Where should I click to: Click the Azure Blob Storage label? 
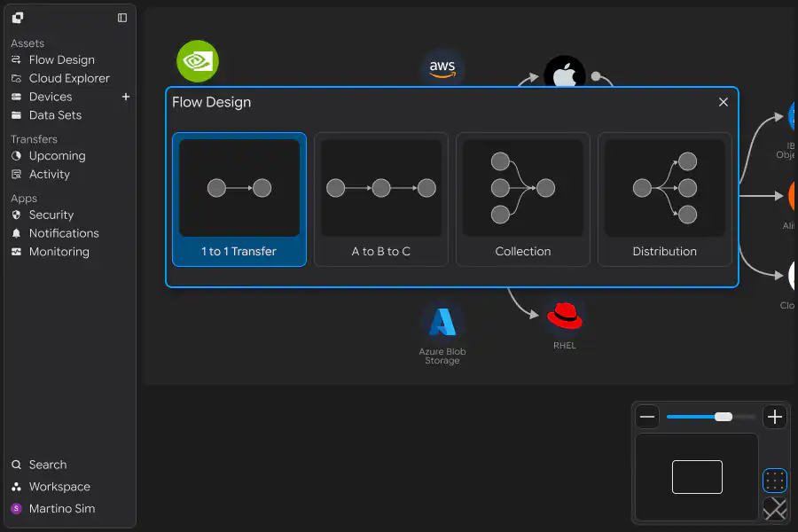point(442,356)
